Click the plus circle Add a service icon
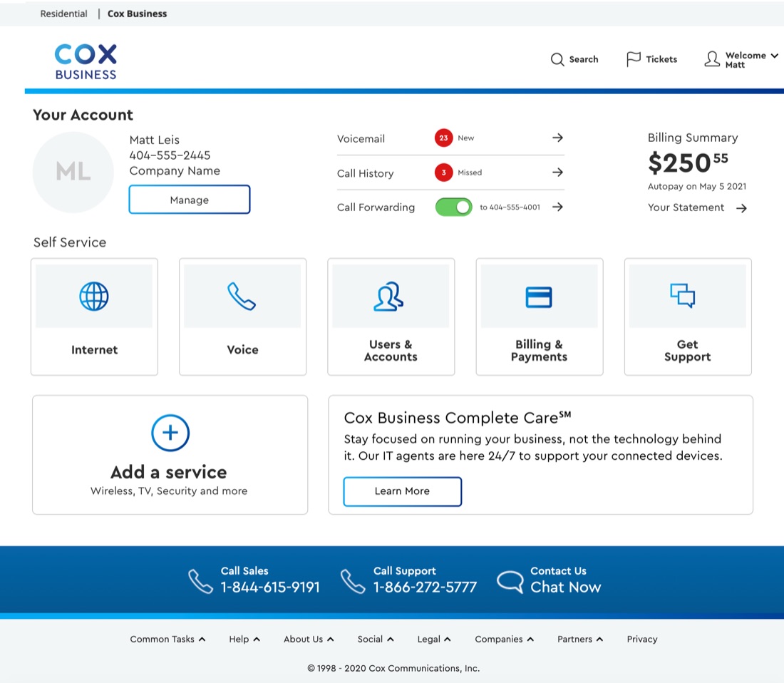 tap(170, 433)
